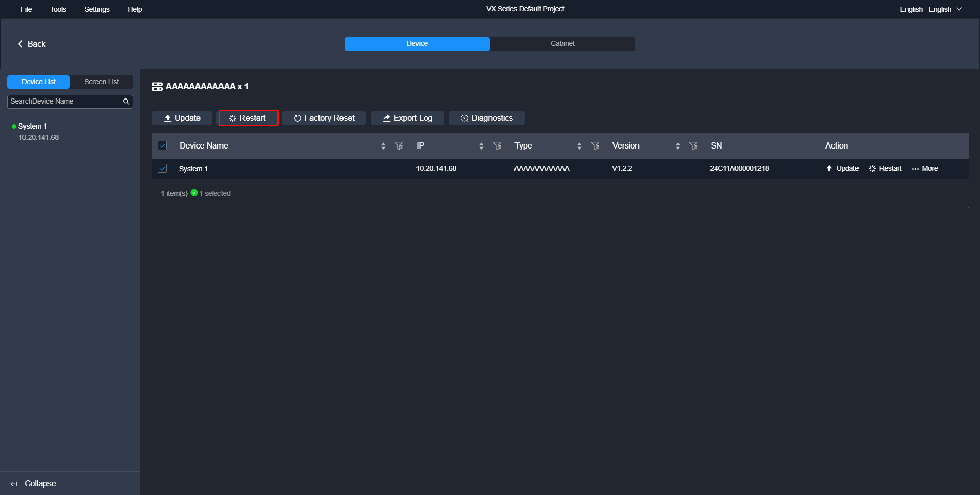Collapse the left sidebar panel
980x495 pixels.
point(33,483)
